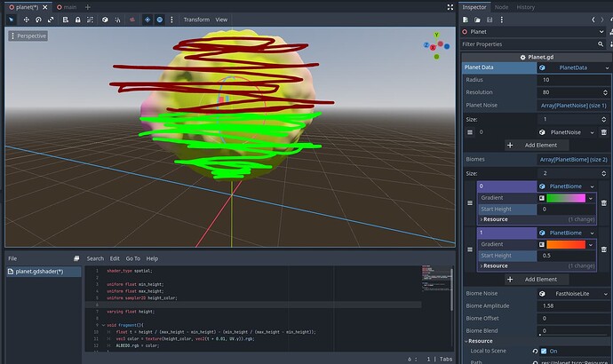The height and width of the screenshot is (364, 613).
Task: Switch to the Node tab
Action: pyautogui.click(x=501, y=7)
